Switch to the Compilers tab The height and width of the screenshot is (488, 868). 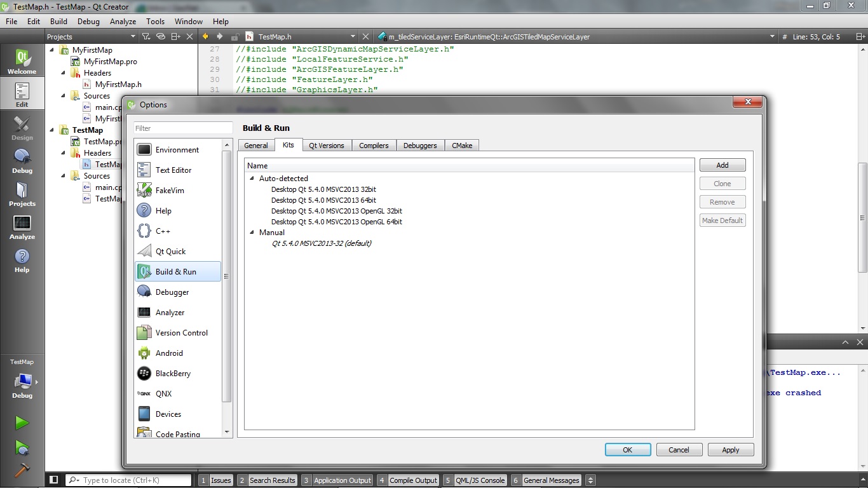click(x=374, y=146)
